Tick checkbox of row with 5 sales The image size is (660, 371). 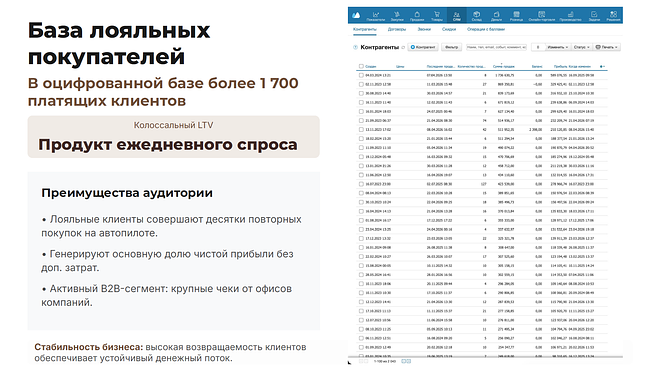[361, 338]
